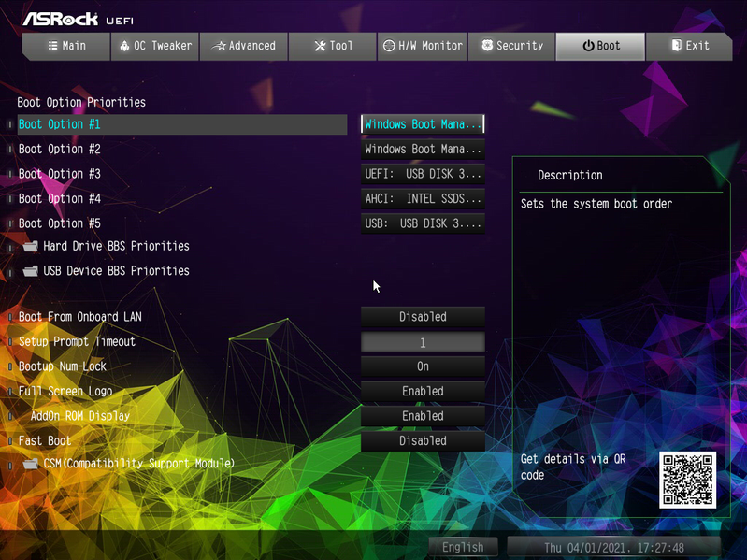The width and height of the screenshot is (747, 560).
Task: Click the date and time display
Action: pyautogui.click(x=614, y=547)
